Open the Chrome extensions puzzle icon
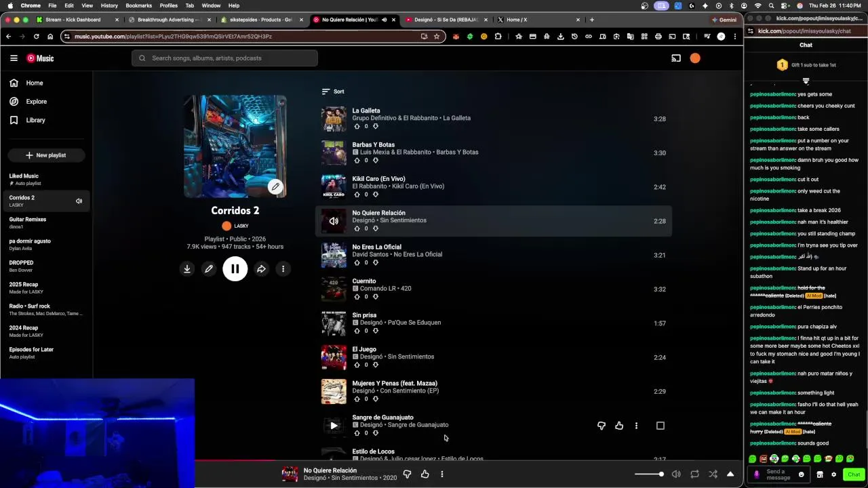The image size is (868, 488). click(x=498, y=37)
